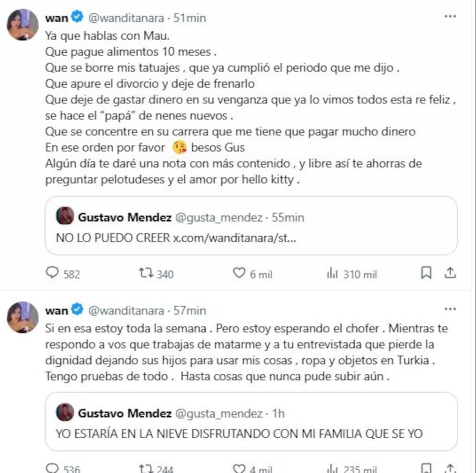The height and width of the screenshot is (473, 476).
Task: Retweet the first tweet with 340 reposts
Action: pos(144,273)
